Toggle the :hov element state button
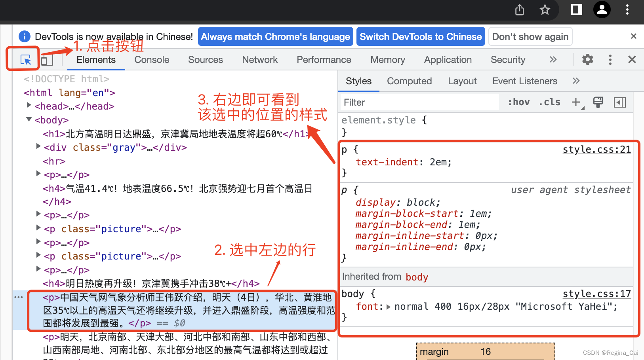This screenshot has height=360, width=644. pyautogui.click(x=519, y=102)
